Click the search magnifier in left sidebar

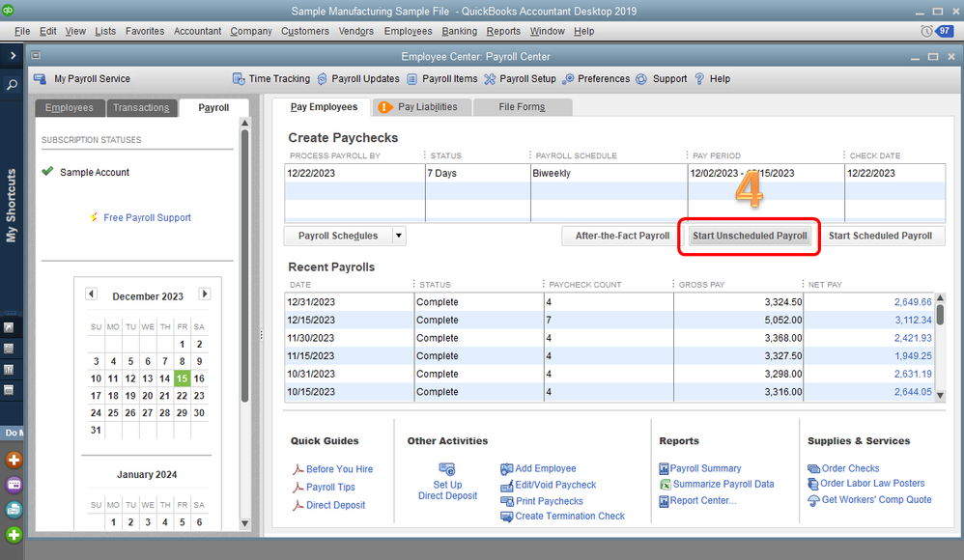pos(12,85)
